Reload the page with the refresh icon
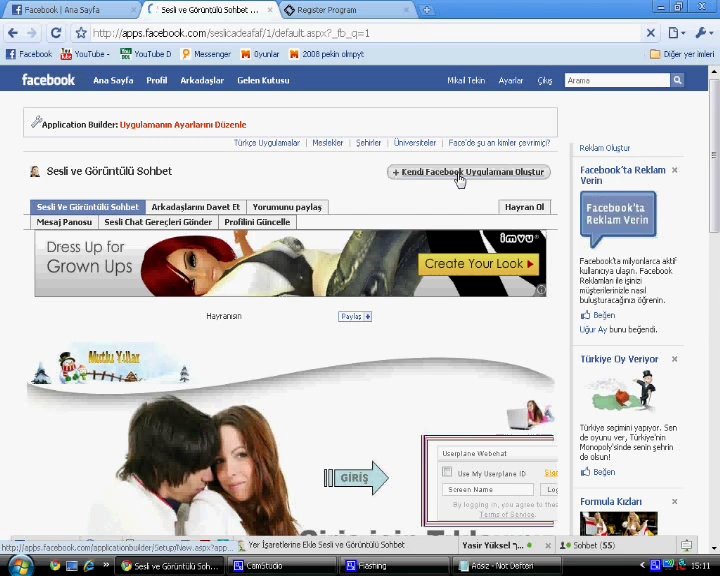The image size is (720, 576). (56, 33)
